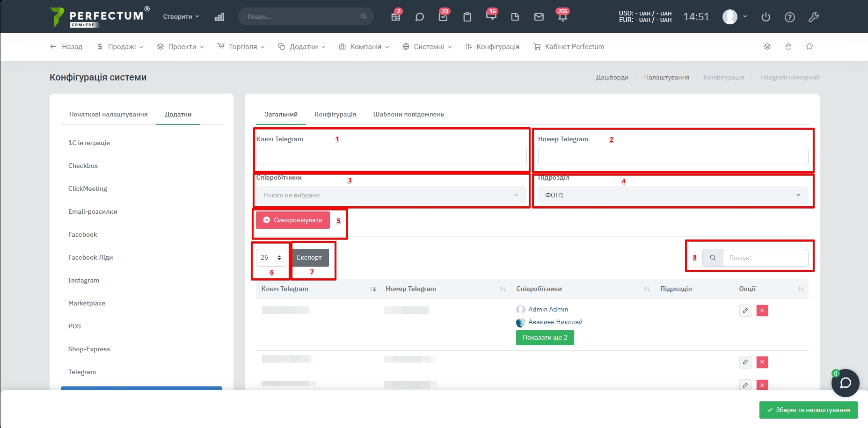Click the power logout icon
The width and height of the screenshot is (868, 428).
point(766,17)
